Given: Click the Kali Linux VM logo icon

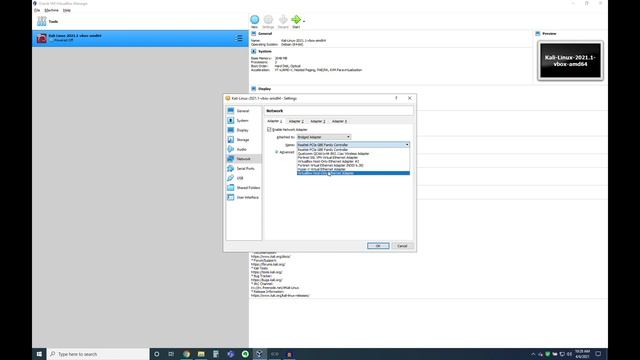Looking at the screenshot, I should point(42,38).
